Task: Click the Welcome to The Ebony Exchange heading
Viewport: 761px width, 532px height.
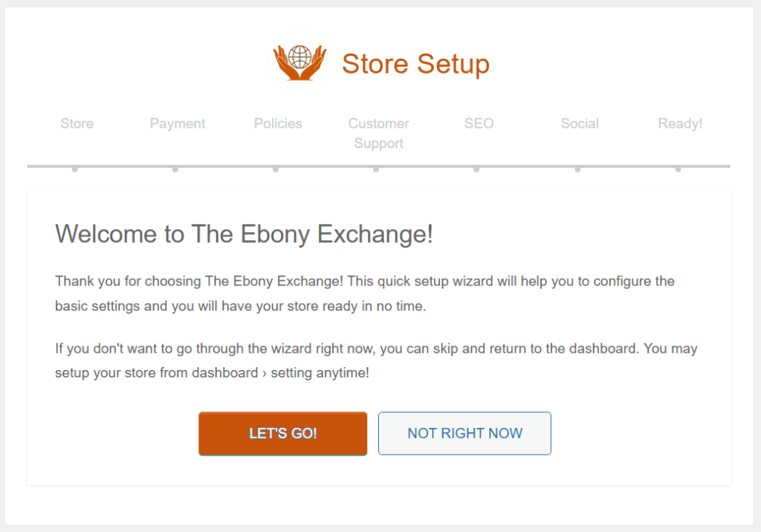Action: pyautogui.click(x=244, y=234)
